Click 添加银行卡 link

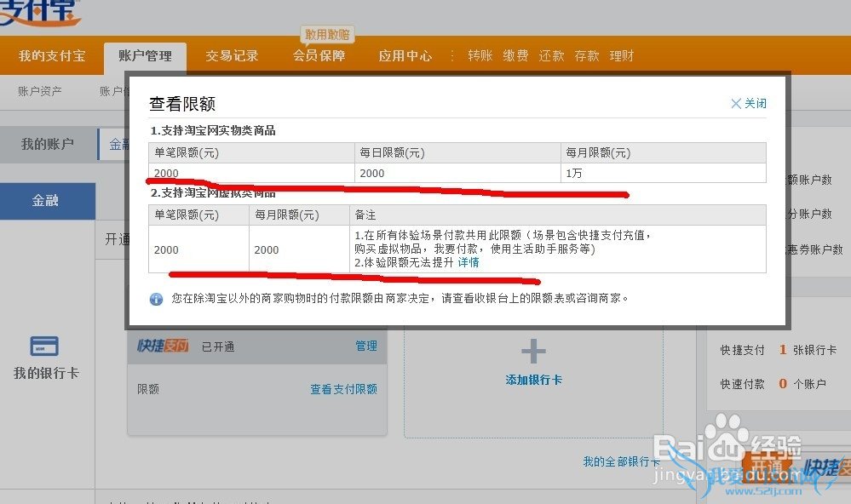point(533,380)
